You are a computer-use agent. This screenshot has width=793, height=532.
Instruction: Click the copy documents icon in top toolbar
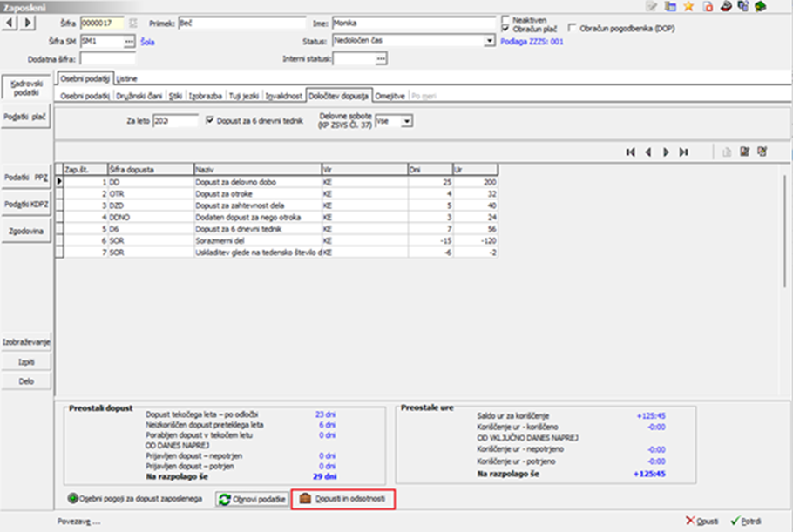[x=743, y=7]
